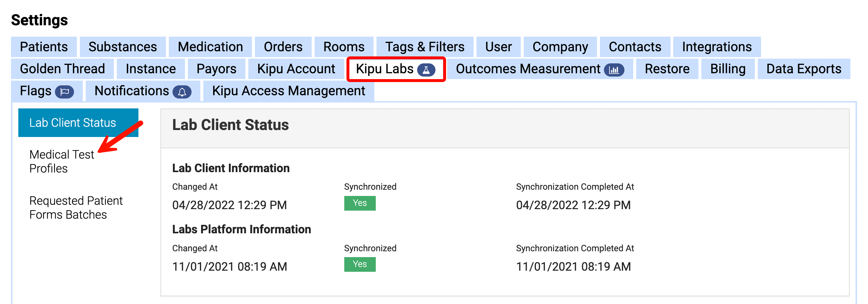The height and width of the screenshot is (304, 868).
Task: Switch to the Notifications tab label
Action: point(132,91)
